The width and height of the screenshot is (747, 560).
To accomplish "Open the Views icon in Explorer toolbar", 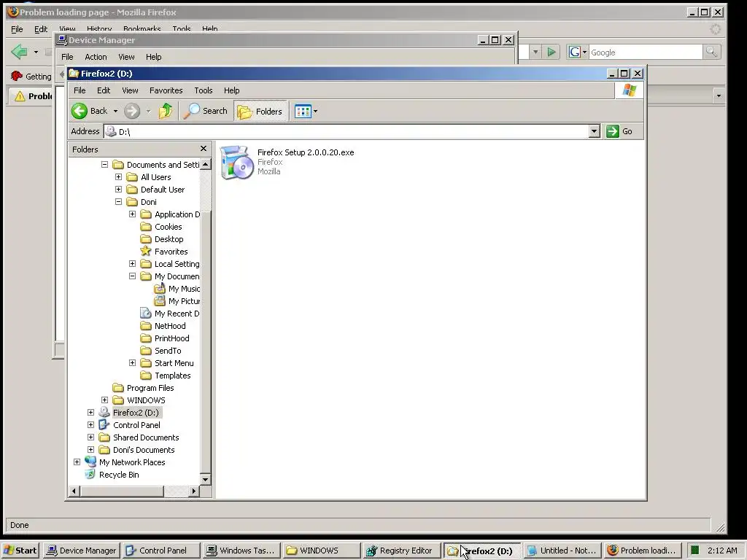I will coord(303,112).
